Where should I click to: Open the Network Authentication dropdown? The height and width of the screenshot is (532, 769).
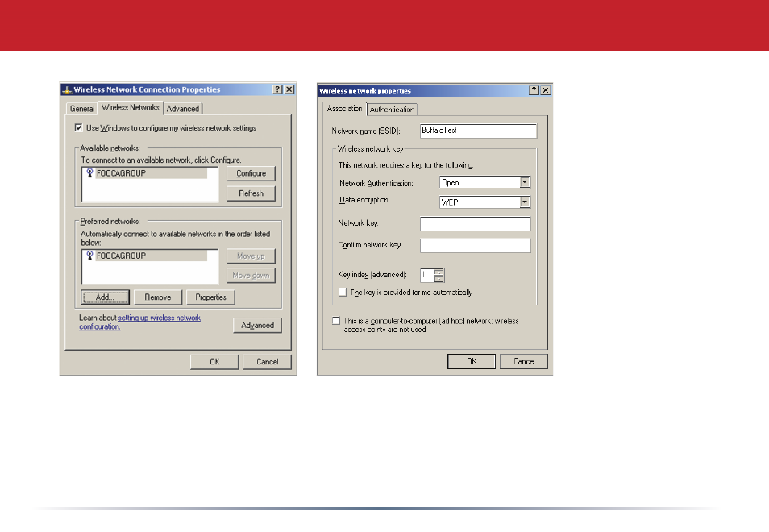point(525,182)
